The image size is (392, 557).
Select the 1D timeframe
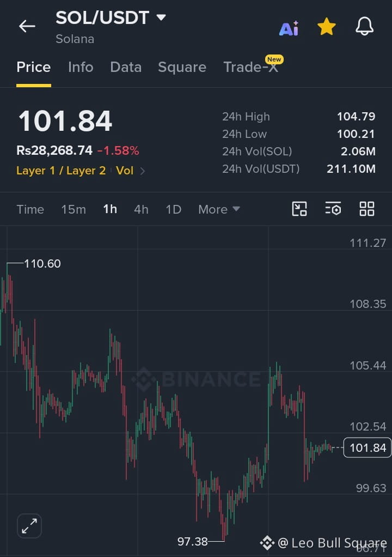click(x=174, y=209)
